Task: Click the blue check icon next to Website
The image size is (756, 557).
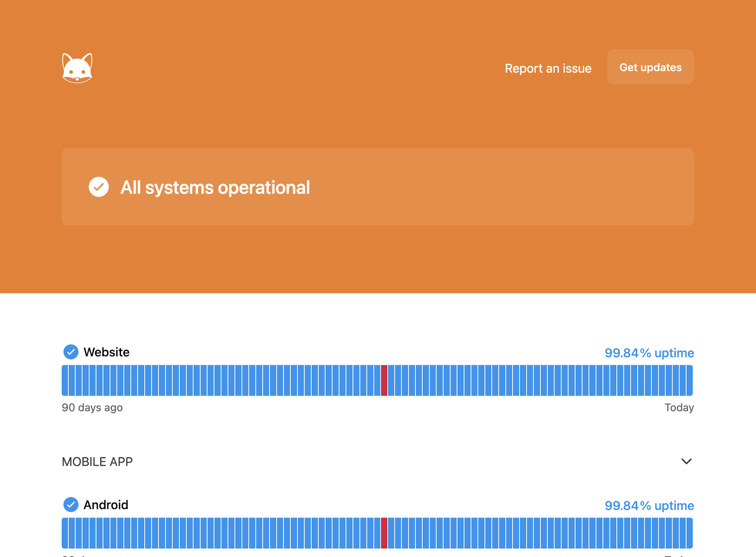Action: click(71, 352)
